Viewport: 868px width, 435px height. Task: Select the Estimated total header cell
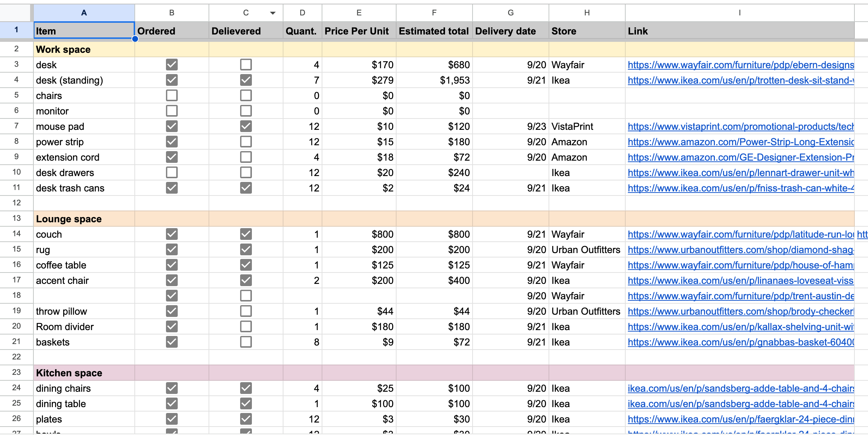pyautogui.click(x=434, y=31)
